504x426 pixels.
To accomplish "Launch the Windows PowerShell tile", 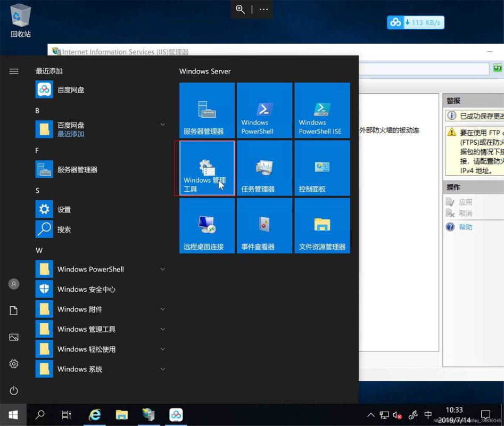I will point(264,110).
